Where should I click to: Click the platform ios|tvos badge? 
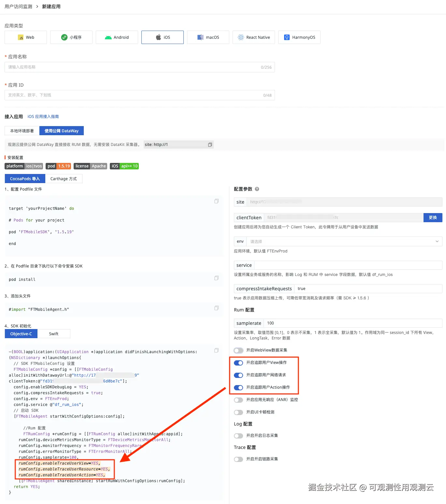pyautogui.click(x=24, y=166)
